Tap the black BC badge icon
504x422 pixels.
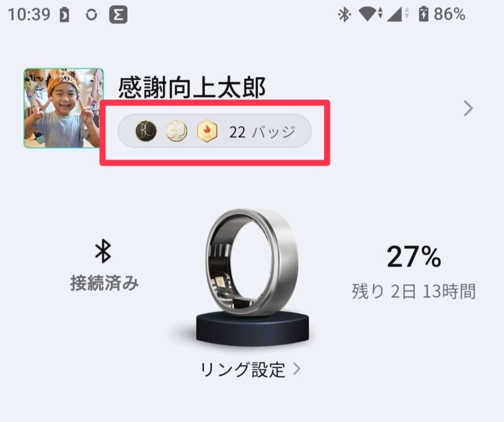[x=146, y=131]
